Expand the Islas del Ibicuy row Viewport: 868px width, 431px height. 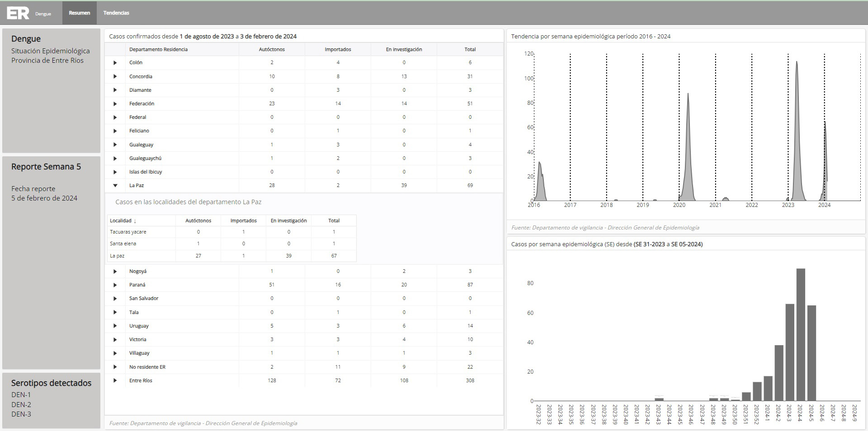[x=115, y=172]
